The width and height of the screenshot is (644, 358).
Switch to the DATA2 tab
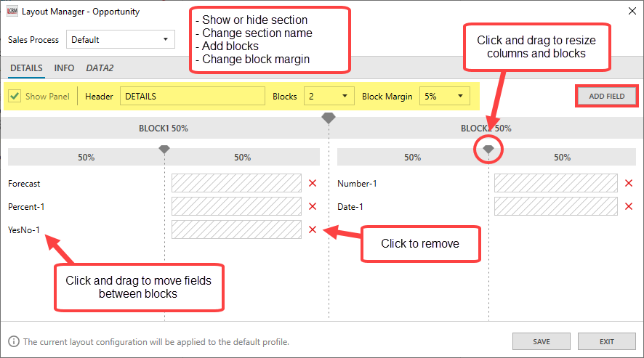pyautogui.click(x=100, y=68)
